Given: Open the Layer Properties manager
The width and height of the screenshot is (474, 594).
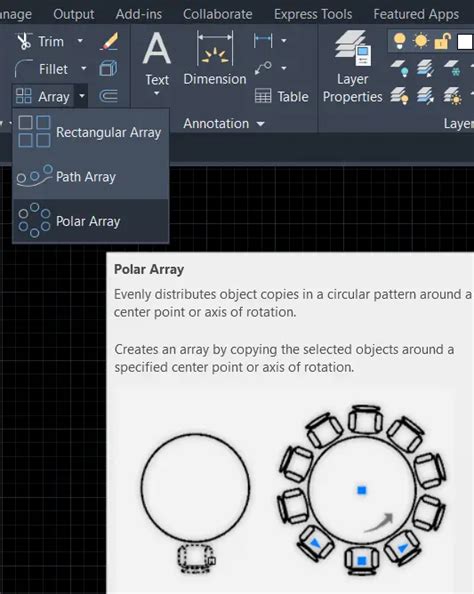Looking at the screenshot, I should [x=353, y=66].
